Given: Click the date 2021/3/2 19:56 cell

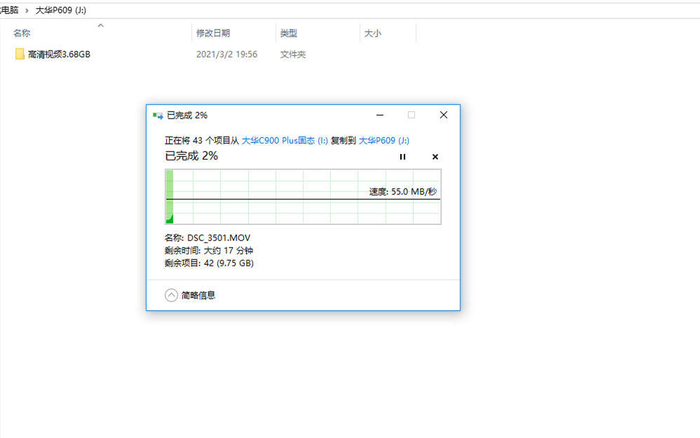Looking at the screenshot, I should click(227, 54).
